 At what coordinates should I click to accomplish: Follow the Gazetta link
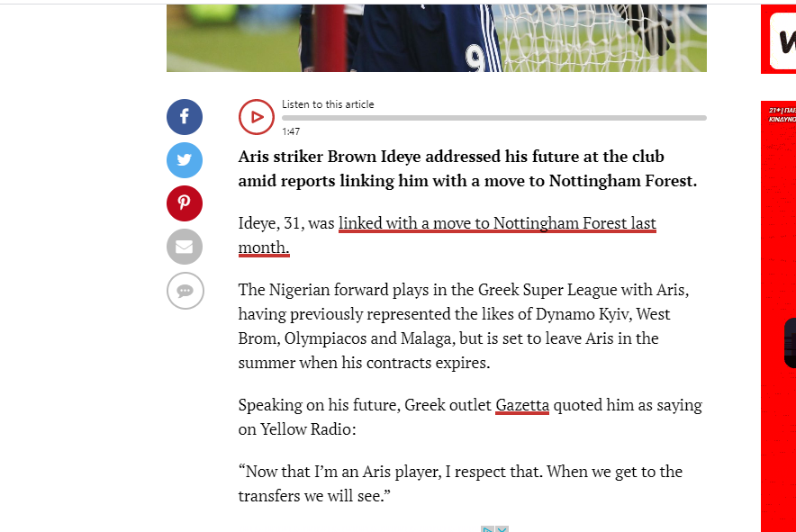pos(522,405)
